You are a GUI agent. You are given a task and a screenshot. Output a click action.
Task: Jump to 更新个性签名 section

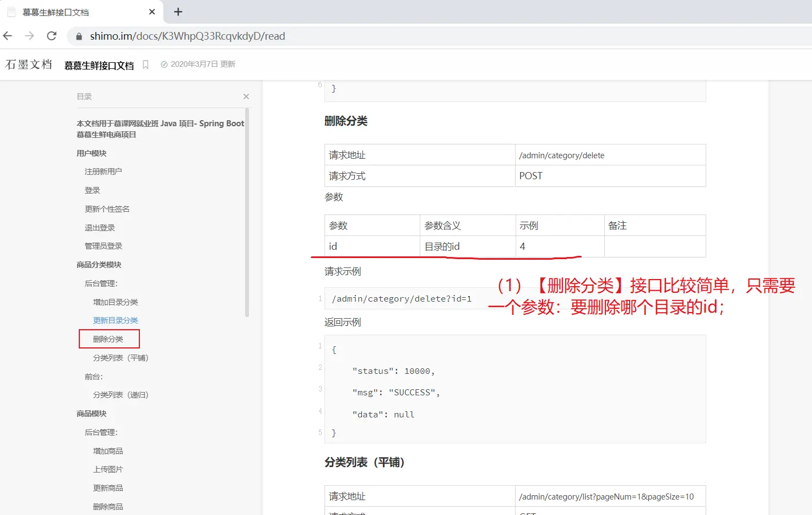107,209
